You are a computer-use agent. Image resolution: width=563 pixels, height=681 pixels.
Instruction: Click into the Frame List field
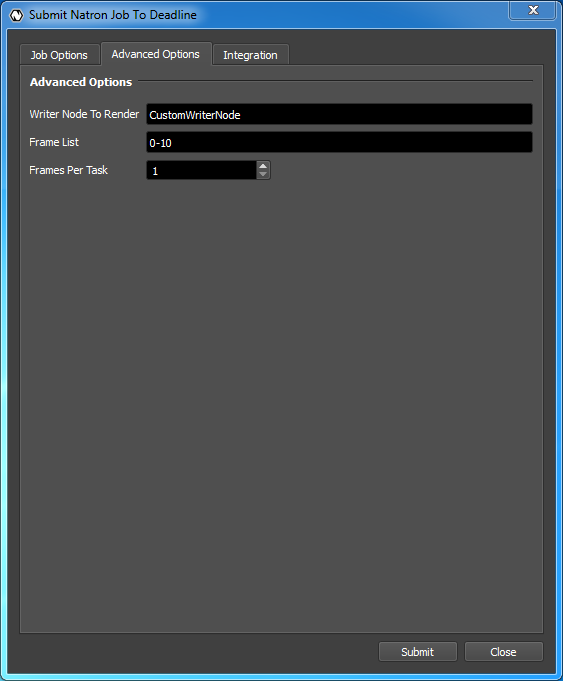point(339,142)
